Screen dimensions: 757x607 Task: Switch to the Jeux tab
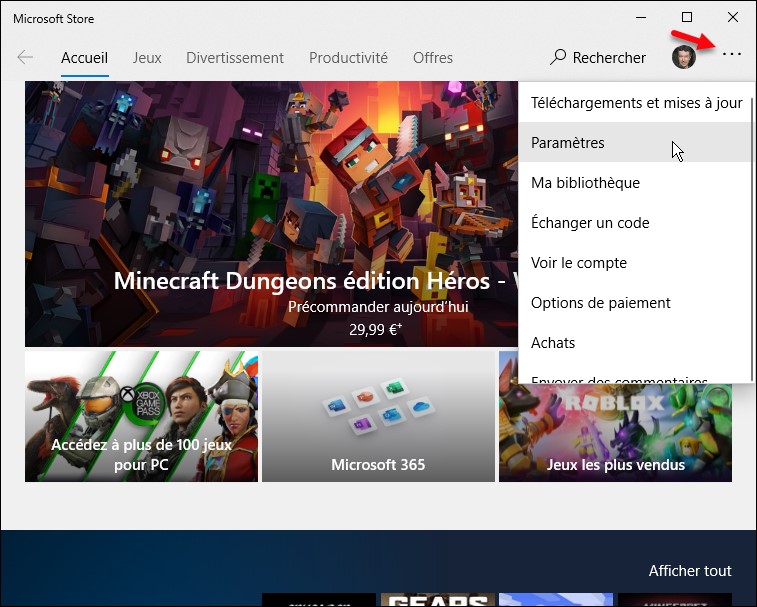[147, 58]
